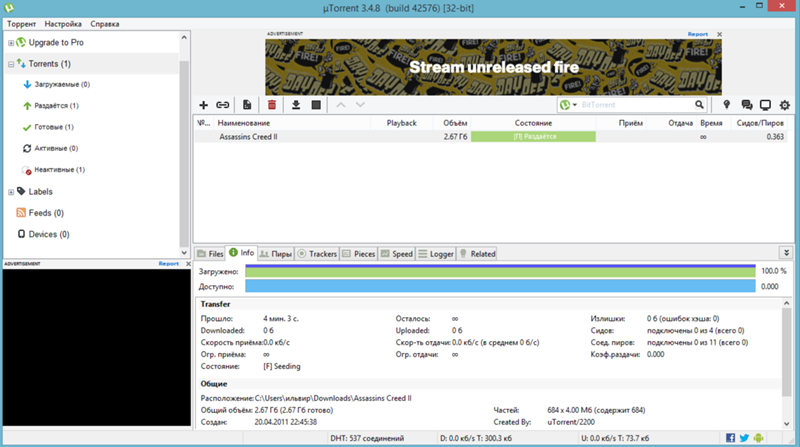This screenshot has height=447, width=800.
Task: Click the red Remove Torrent trash icon
Action: 271,104
